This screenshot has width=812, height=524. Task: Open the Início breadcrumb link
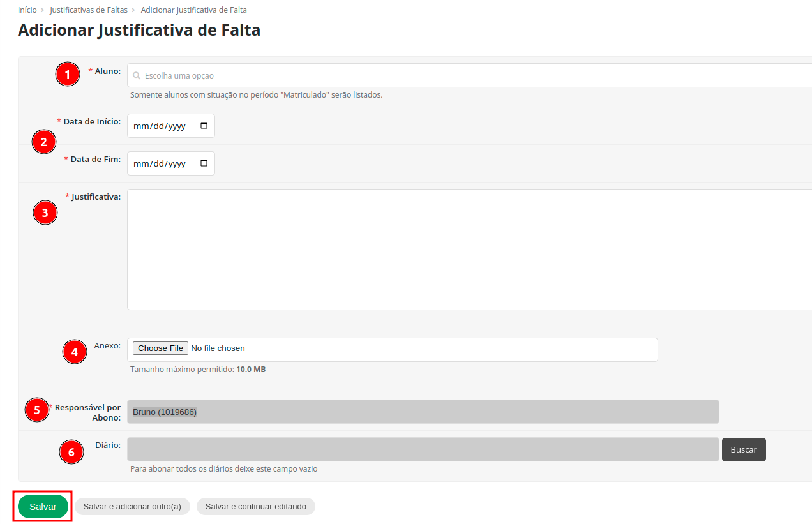click(x=26, y=10)
